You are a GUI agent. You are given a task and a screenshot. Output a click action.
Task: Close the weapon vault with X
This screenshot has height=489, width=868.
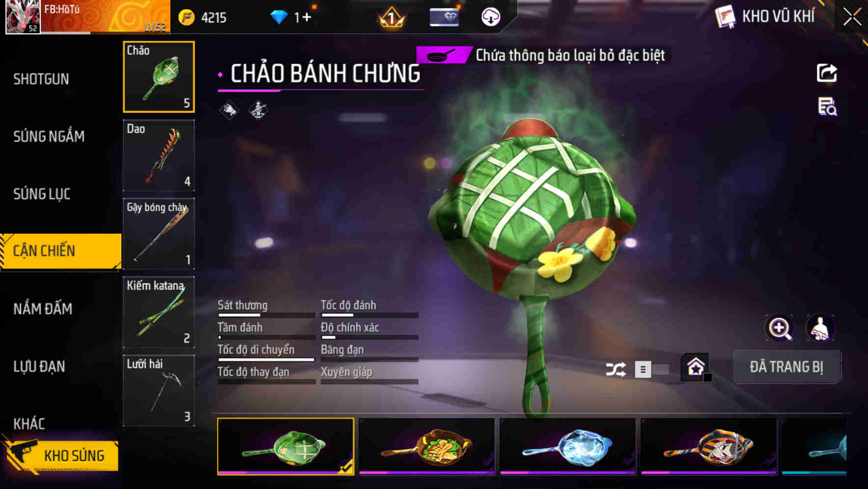click(x=852, y=17)
